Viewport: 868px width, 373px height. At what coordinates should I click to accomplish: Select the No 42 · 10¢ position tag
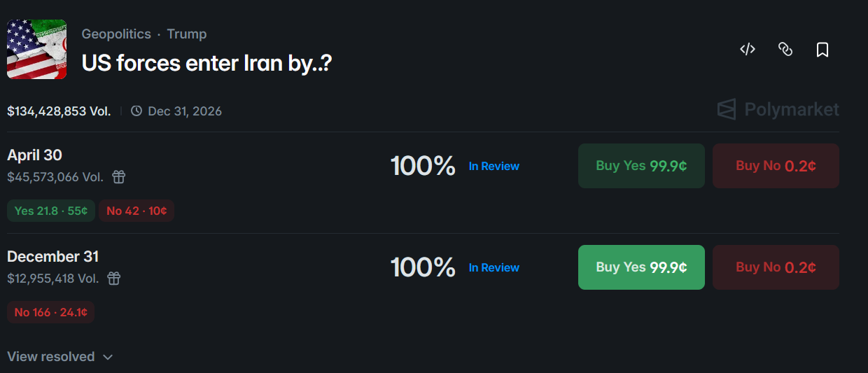click(x=136, y=211)
